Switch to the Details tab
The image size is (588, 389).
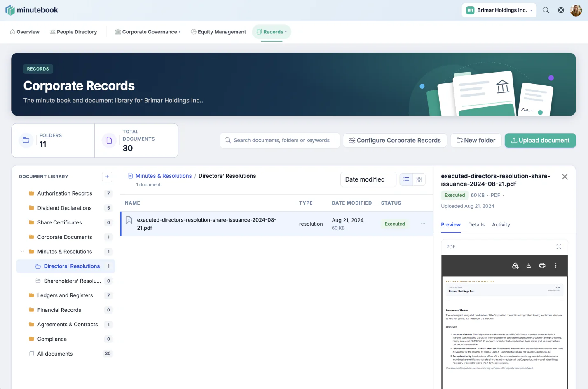tap(476, 225)
